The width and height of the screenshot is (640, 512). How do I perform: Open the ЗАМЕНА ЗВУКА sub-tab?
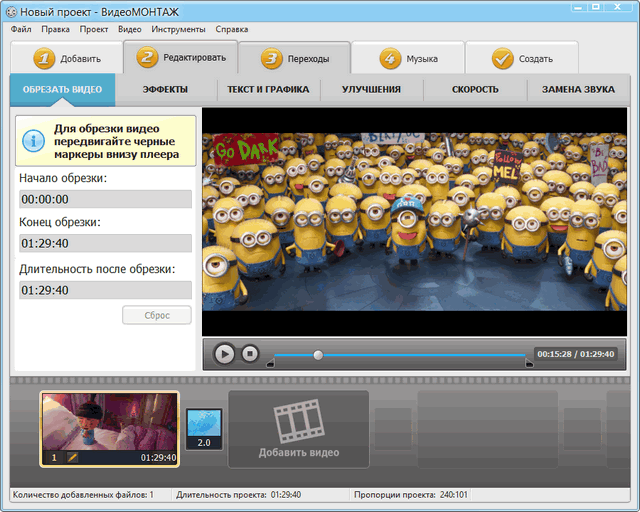tap(578, 90)
